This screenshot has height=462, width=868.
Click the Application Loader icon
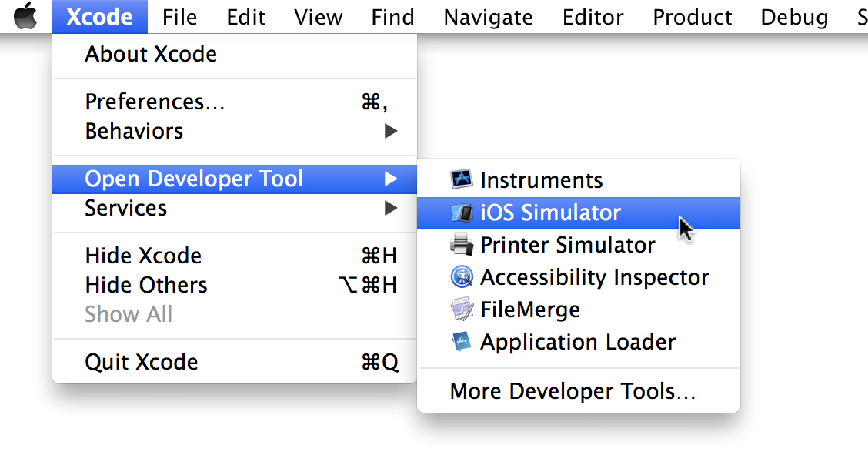coord(461,341)
